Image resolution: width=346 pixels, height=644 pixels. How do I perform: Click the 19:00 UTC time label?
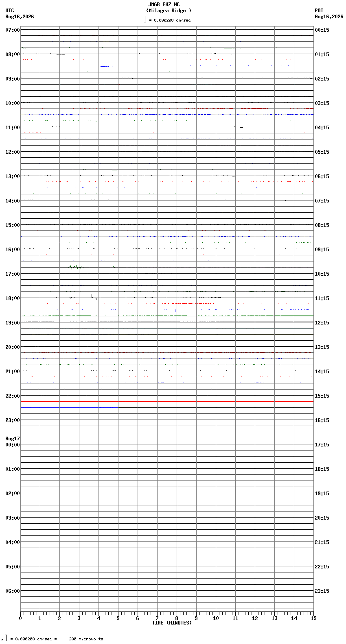coord(13,323)
